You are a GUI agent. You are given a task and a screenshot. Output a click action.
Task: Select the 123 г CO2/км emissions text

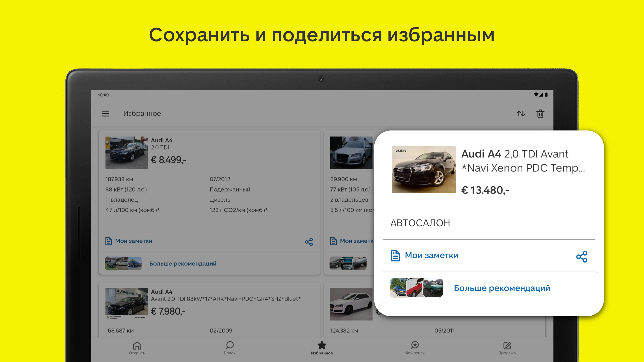(x=239, y=210)
